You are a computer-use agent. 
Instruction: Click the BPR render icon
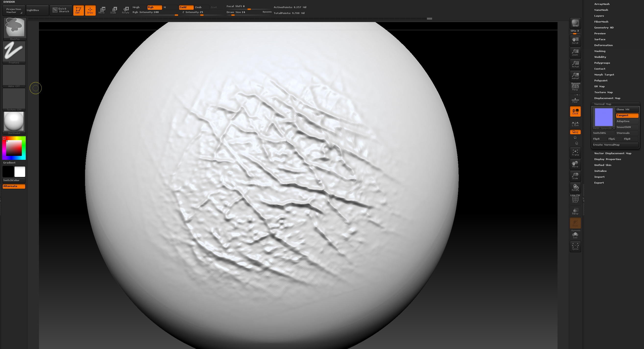tap(575, 23)
